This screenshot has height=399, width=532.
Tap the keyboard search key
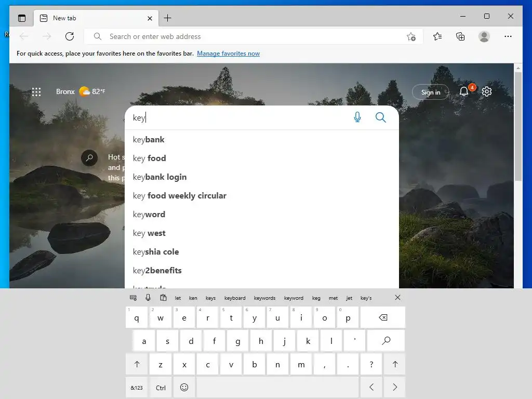(386, 341)
